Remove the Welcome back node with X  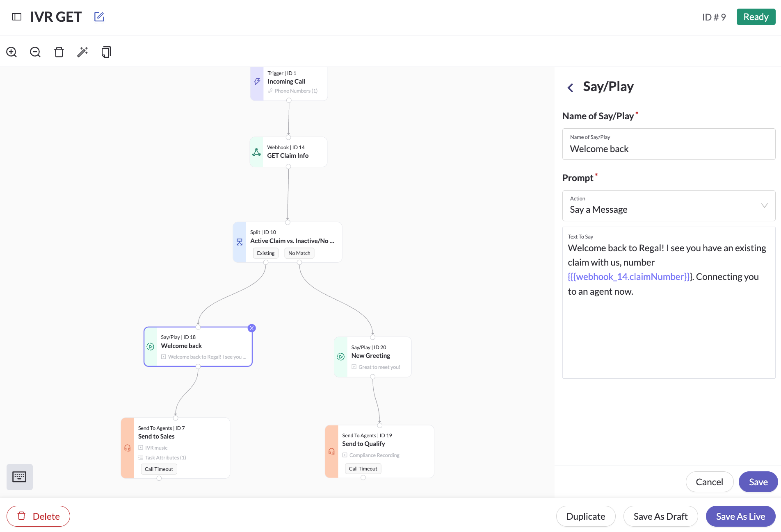pos(252,328)
